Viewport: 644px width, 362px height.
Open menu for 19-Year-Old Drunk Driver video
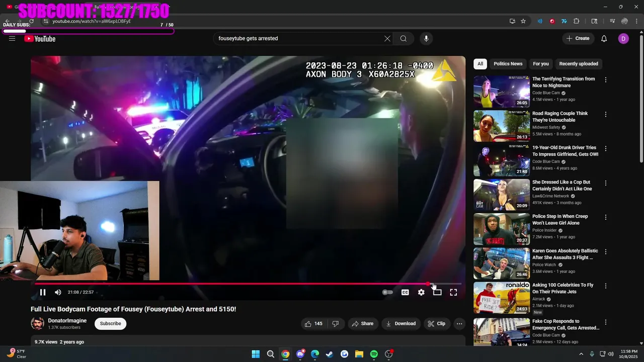(606, 149)
